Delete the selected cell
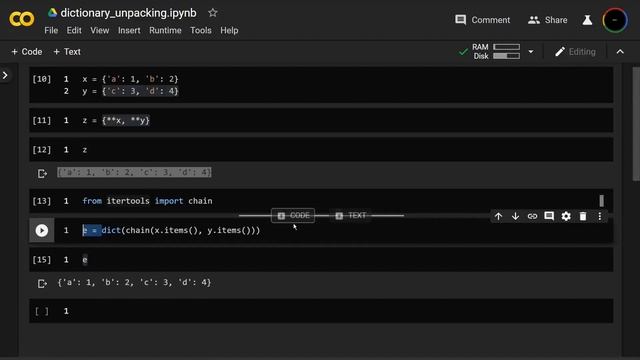640x360 pixels. pos(583,216)
